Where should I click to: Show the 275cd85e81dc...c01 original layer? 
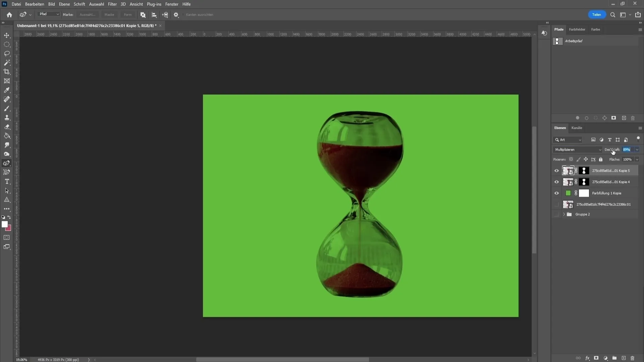tap(557, 204)
